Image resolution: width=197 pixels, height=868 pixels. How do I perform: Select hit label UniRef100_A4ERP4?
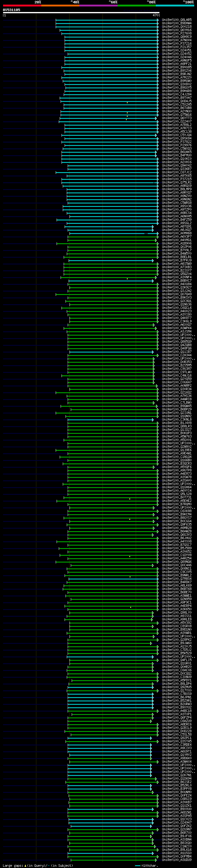176,606
